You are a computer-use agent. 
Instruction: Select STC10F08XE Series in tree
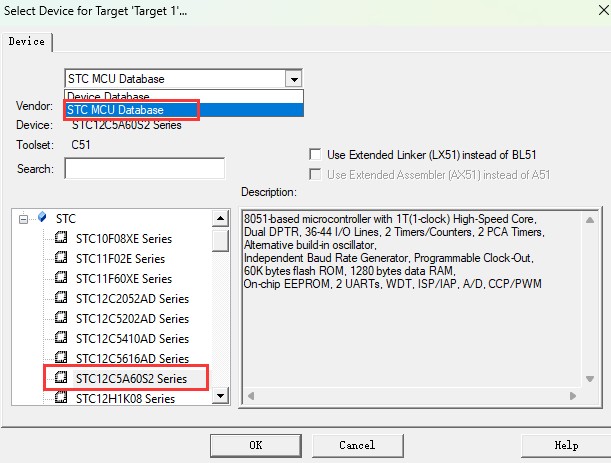pyautogui.click(x=124, y=239)
